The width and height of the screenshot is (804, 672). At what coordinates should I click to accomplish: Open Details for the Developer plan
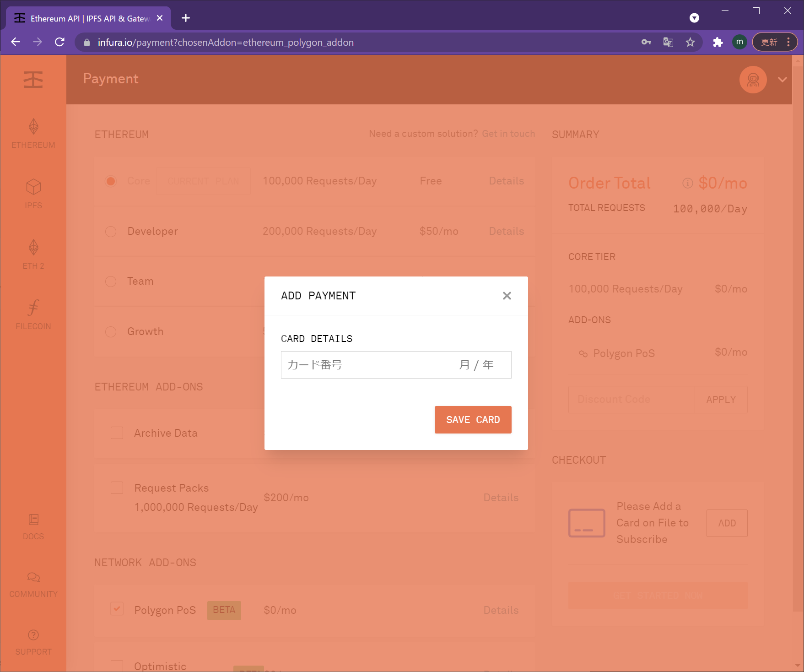[x=506, y=232]
